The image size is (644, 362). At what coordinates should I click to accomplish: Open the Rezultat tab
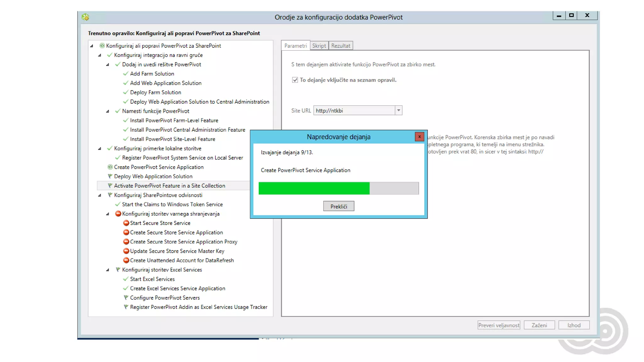(x=341, y=46)
